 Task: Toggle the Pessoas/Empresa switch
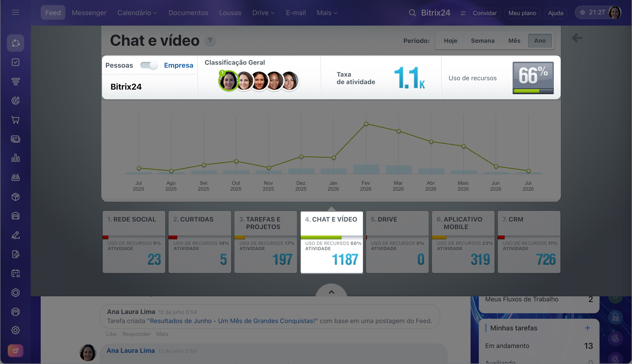pyautogui.click(x=149, y=65)
